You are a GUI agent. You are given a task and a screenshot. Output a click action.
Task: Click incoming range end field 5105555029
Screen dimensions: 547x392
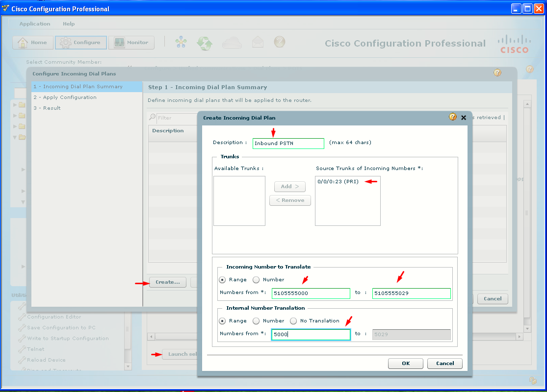[x=411, y=293]
